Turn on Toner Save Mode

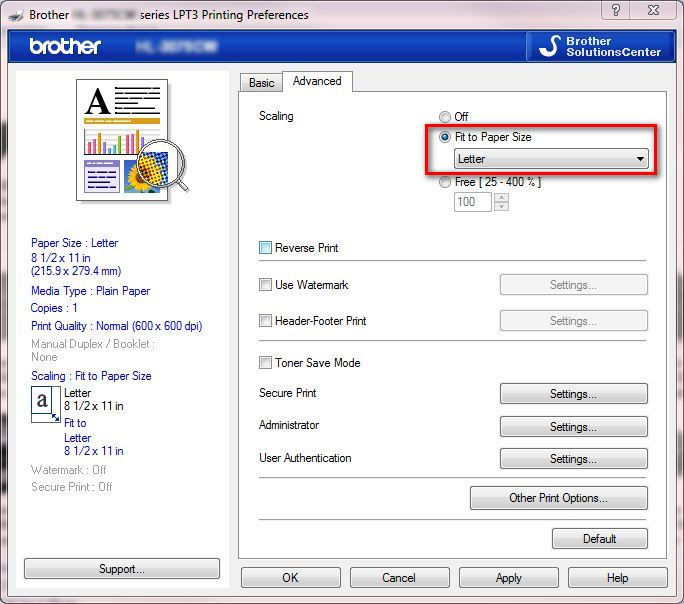[266, 363]
